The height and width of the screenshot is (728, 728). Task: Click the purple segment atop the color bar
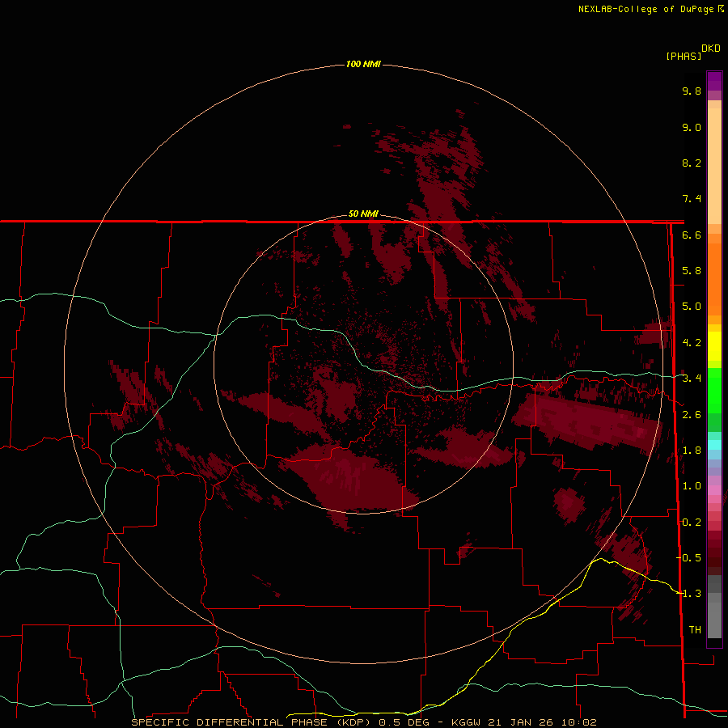click(x=714, y=81)
